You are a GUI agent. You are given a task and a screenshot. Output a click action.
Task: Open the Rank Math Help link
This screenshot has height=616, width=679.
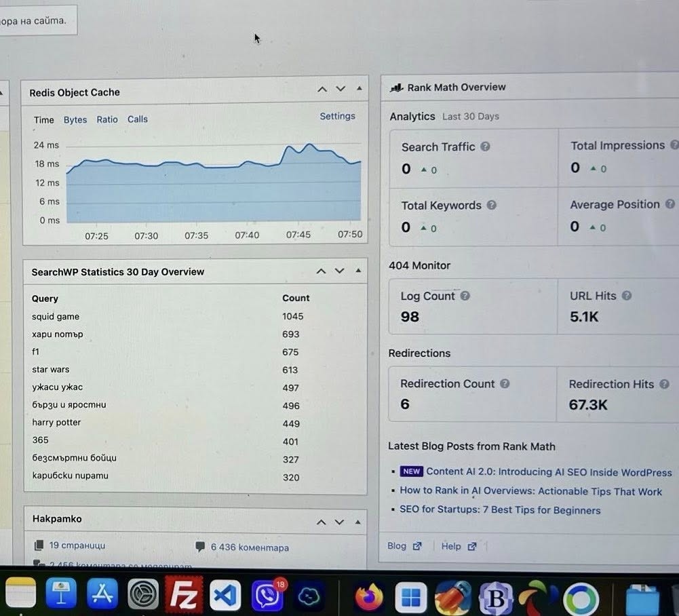(x=451, y=546)
